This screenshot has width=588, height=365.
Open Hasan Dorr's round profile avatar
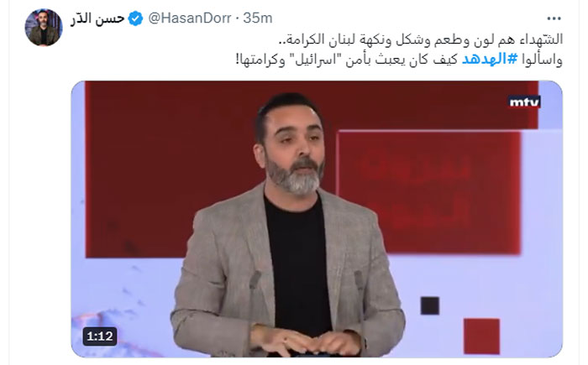[x=43, y=28]
